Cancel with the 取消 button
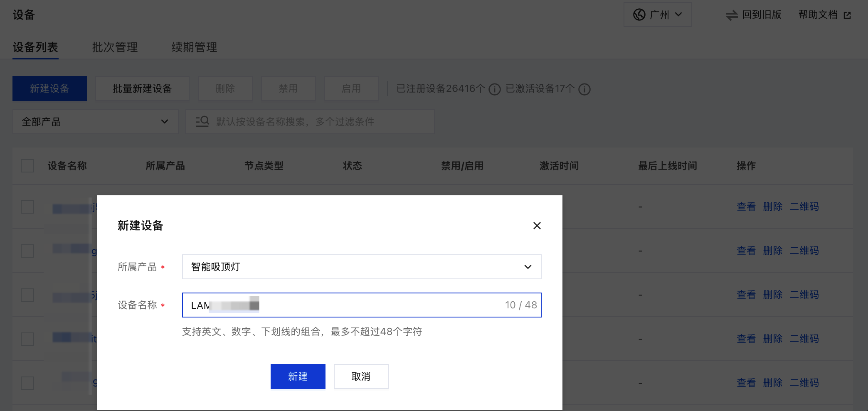 click(x=361, y=377)
